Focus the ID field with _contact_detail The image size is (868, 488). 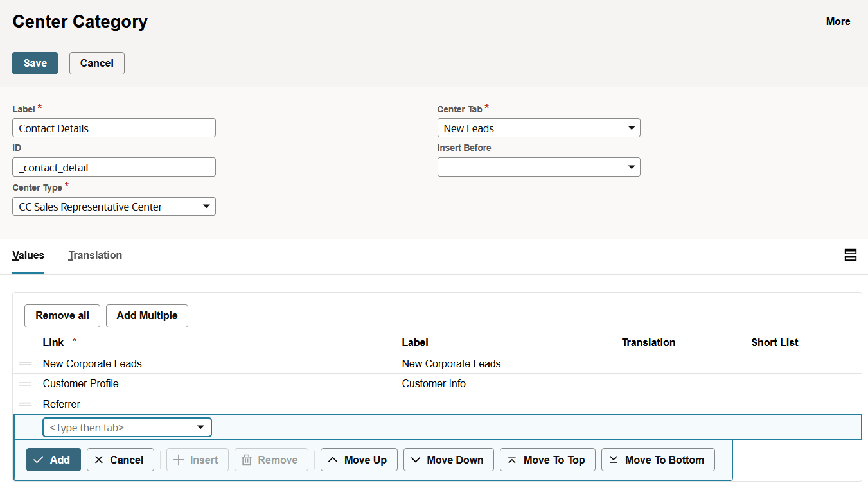114,167
